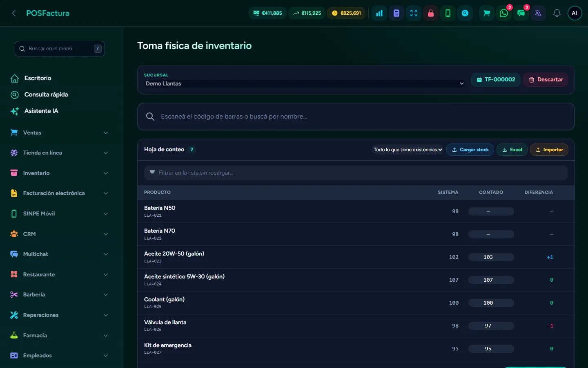Expand the Reparaciones section
This screenshot has width=588, height=368.
60,315
